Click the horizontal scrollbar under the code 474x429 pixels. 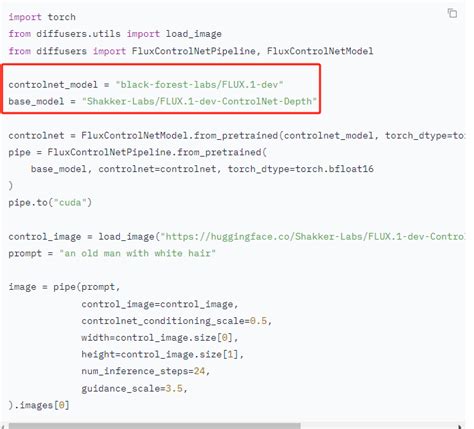[x=155, y=426]
